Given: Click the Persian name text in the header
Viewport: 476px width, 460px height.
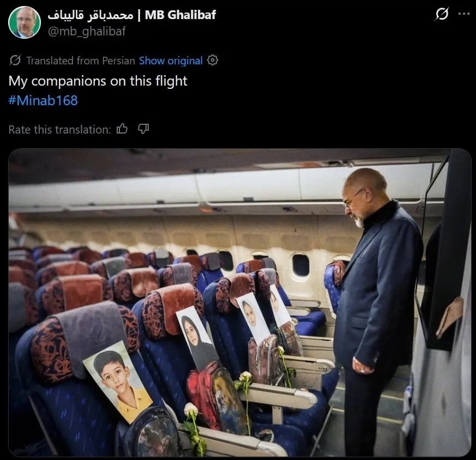Looking at the screenshot, I should (x=91, y=15).
